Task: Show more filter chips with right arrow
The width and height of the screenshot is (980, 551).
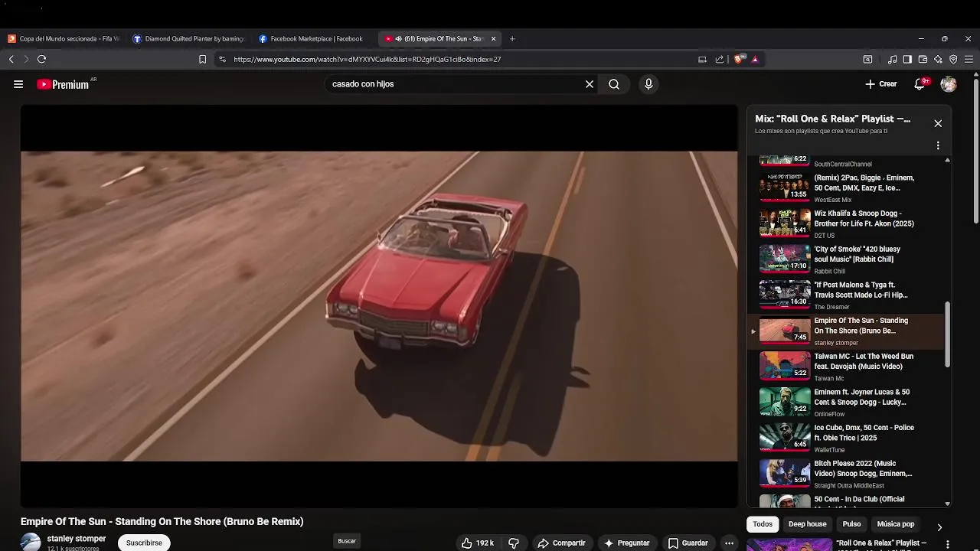Action: [x=939, y=527]
